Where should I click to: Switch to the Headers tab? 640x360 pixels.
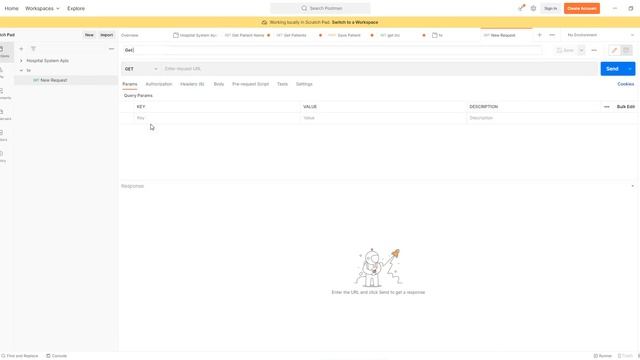(192, 84)
